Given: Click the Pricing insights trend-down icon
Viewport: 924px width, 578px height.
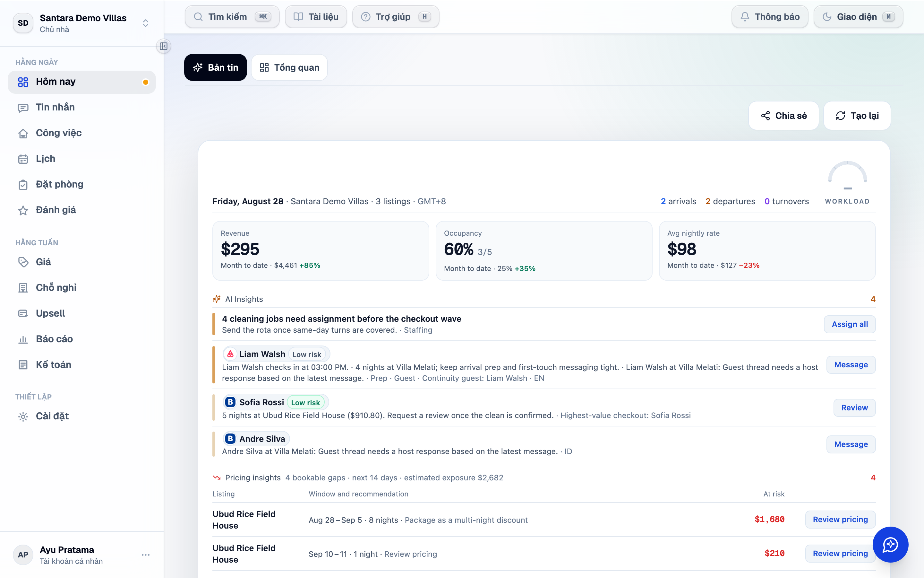Looking at the screenshot, I should [x=217, y=477].
